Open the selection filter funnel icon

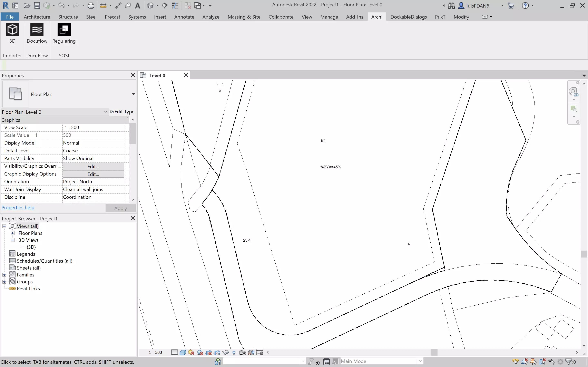(569, 362)
